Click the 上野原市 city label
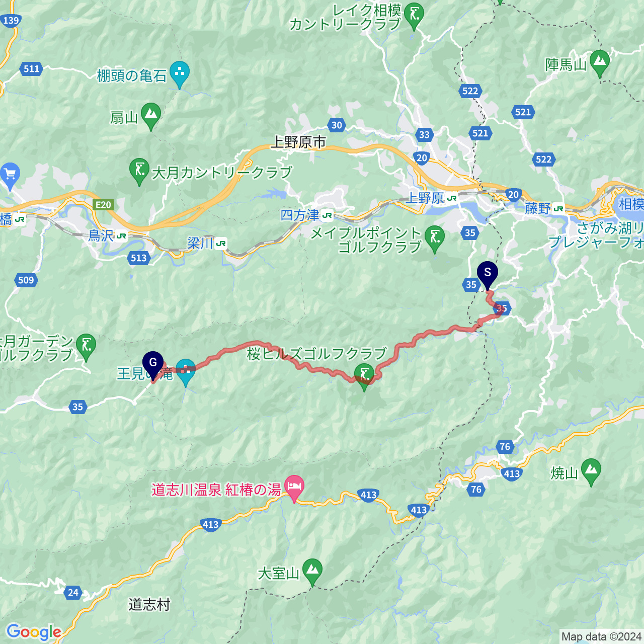644x644 pixels. 298,142
